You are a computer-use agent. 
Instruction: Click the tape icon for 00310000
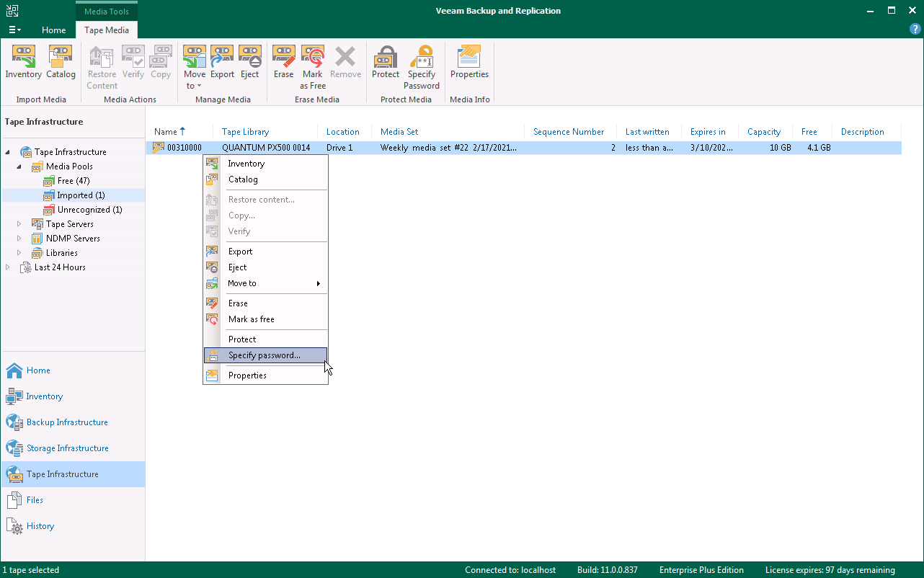tap(159, 148)
